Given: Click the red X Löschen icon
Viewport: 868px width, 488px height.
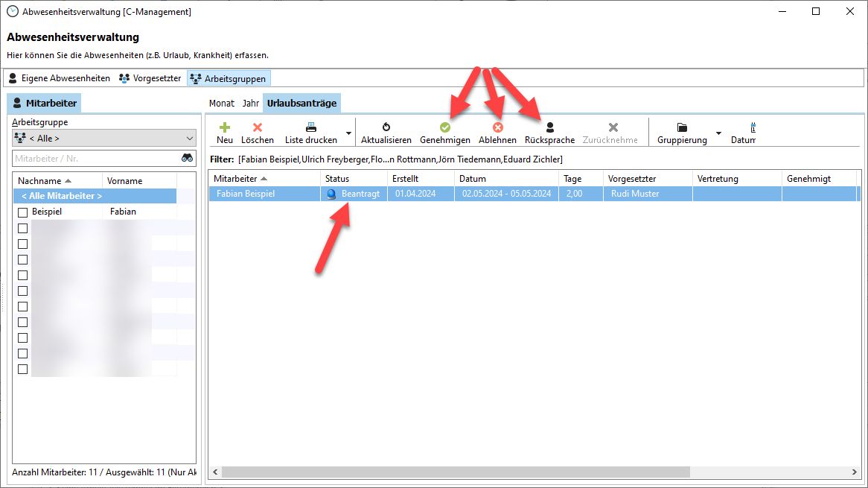Looking at the screenshot, I should click(258, 127).
